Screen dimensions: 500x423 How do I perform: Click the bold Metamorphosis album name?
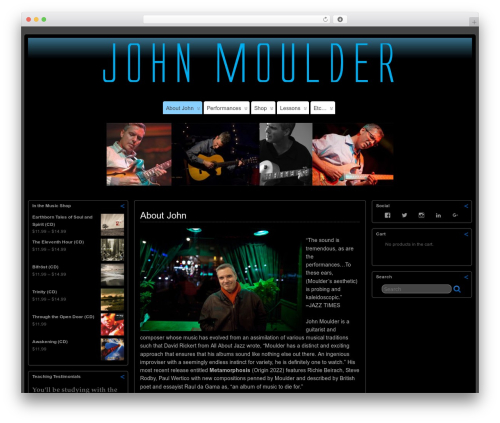[x=230, y=370]
